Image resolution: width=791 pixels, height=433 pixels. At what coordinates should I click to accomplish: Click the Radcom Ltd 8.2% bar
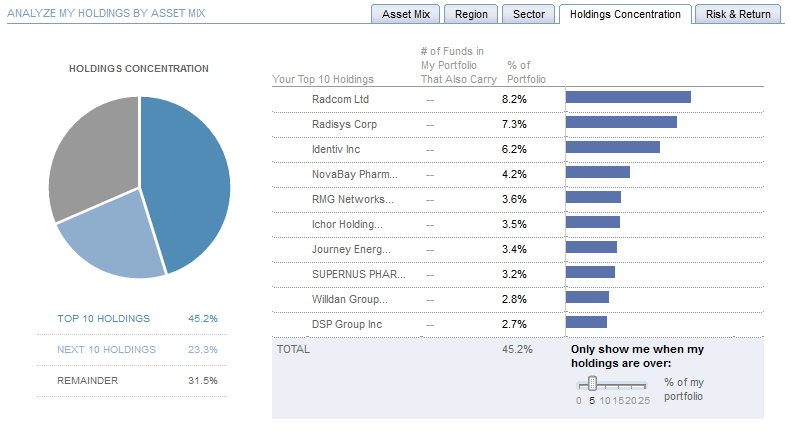coord(628,97)
